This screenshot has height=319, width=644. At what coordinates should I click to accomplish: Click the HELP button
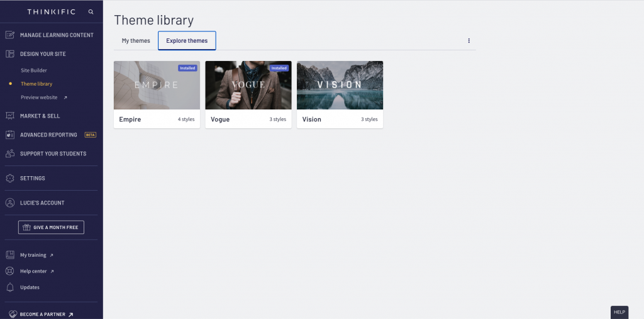(619, 313)
